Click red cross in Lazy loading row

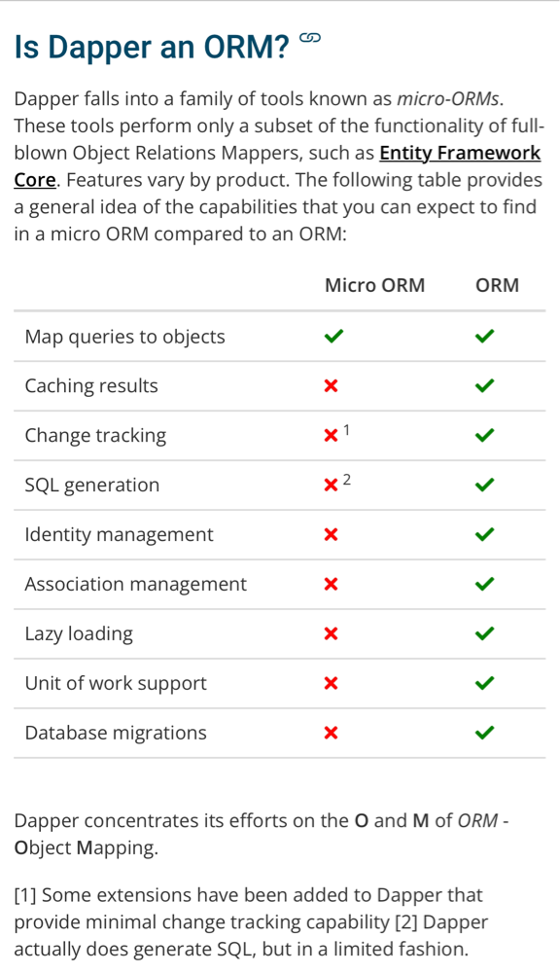click(x=332, y=633)
